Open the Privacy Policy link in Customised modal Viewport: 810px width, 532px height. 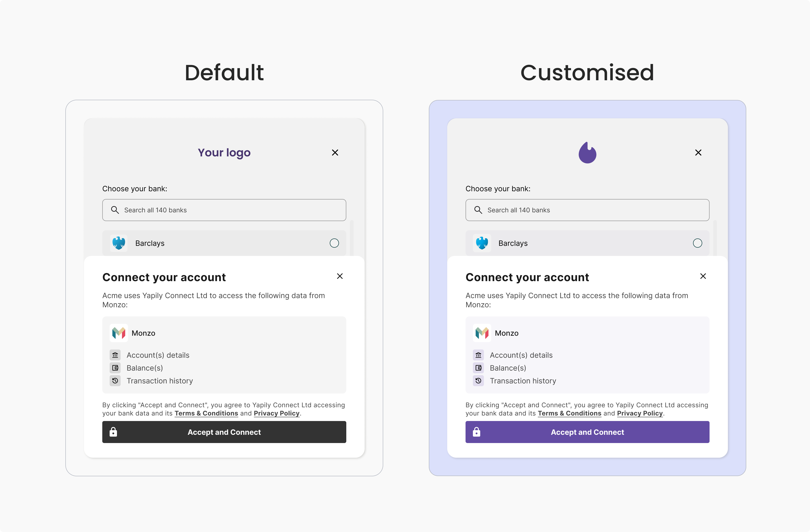(640, 413)
